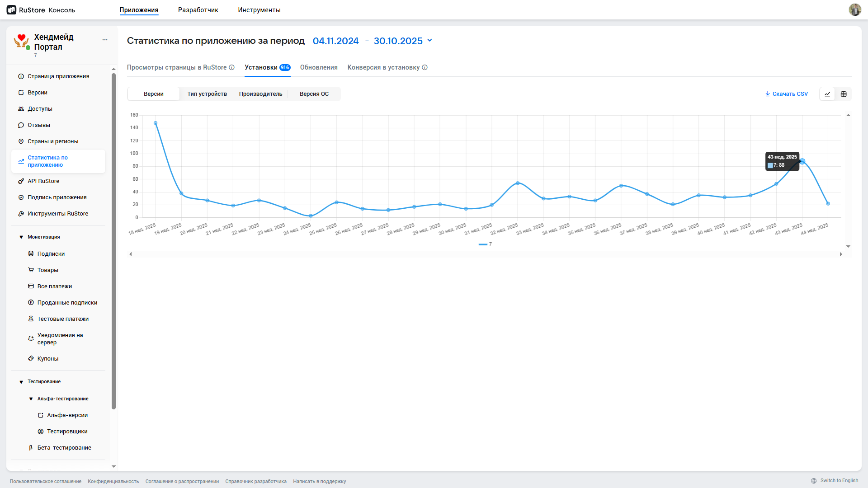Select Производитель breakdown segment
This screenshot has width=868, height=488.
[260, 94]
